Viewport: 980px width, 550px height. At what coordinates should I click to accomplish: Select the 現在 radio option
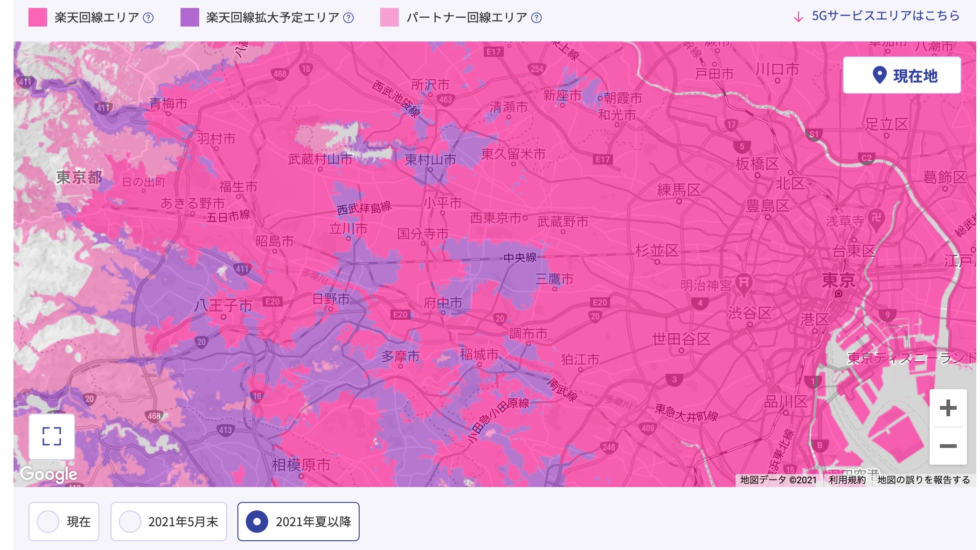[x=49, y=522]
